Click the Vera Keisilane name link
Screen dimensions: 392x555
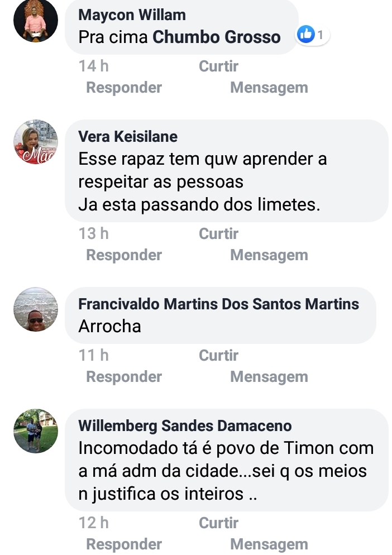point(128,136)
